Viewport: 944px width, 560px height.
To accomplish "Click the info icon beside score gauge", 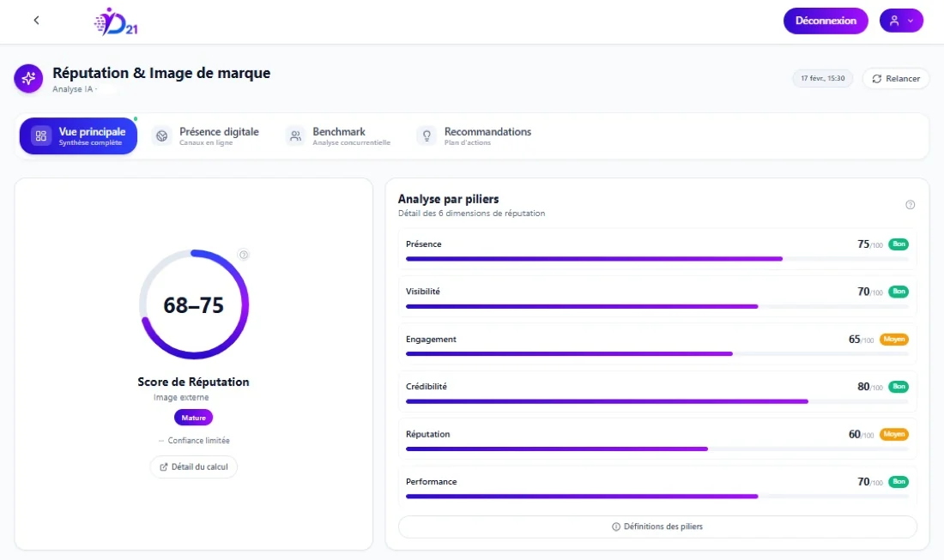I will coord(243,255).
